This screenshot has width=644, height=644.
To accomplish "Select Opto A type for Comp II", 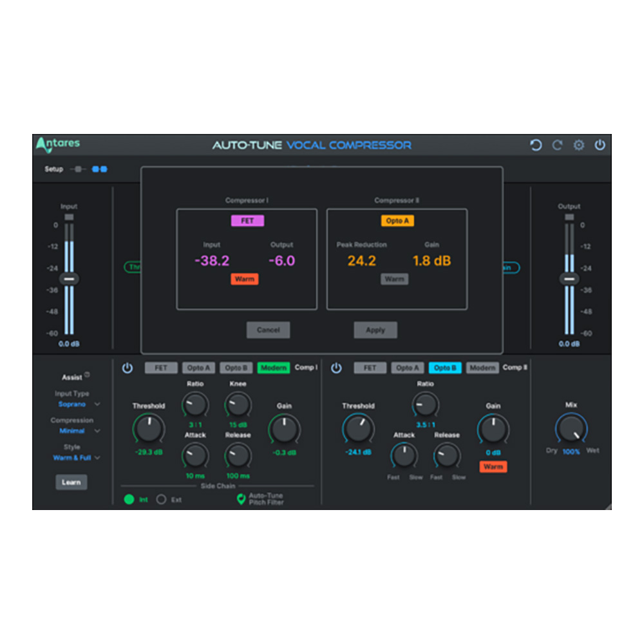I will [408, 368].
